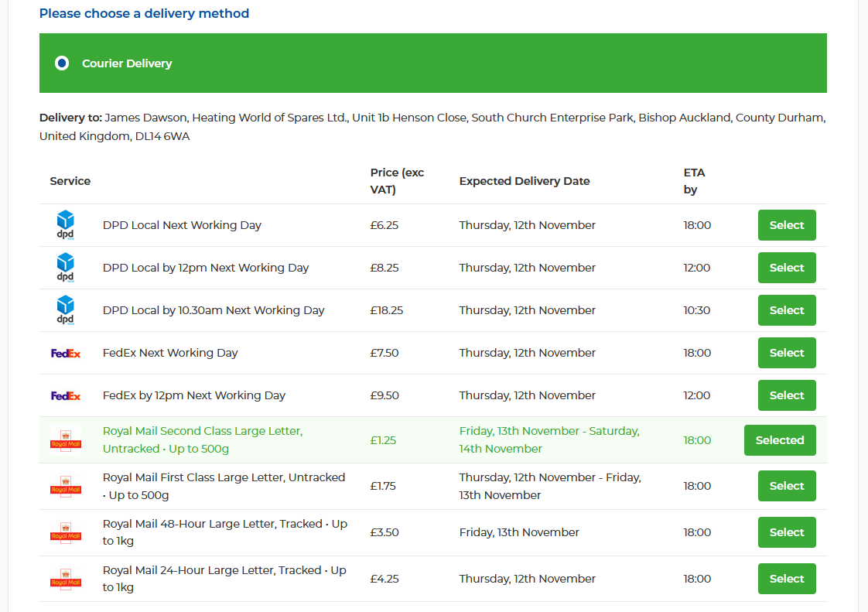Click Royal Mail logo for Second Class Large Letter
This screenshot has width=868, height=612.
tap(65, 440)
